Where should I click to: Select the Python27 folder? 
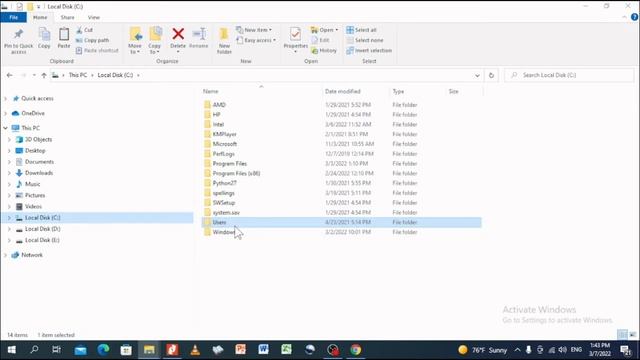[224, 183]
